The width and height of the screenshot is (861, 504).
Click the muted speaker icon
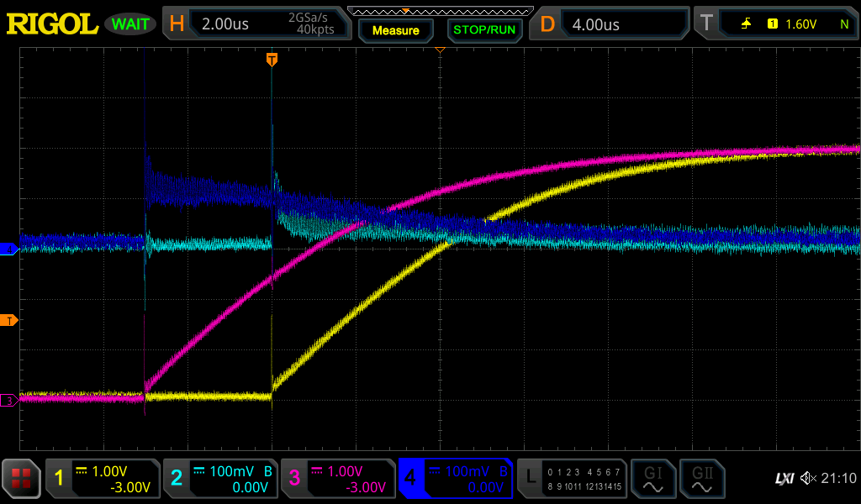point(808,478)
